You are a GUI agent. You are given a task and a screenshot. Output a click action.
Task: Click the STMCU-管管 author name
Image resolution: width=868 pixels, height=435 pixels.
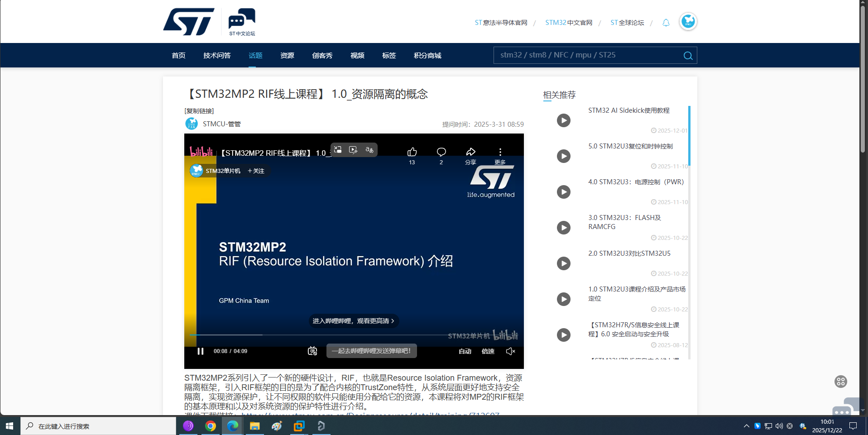222,124
